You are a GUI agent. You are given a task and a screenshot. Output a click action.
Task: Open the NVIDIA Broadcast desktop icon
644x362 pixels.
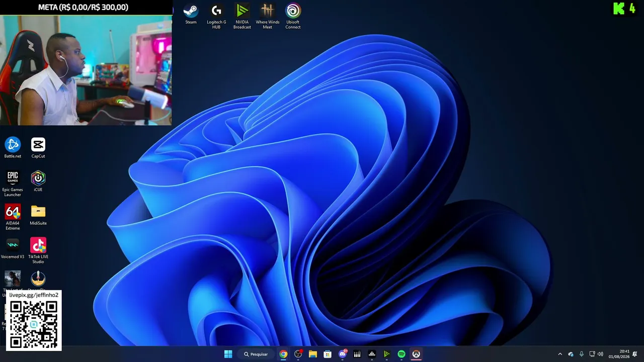pyautogui.click(x=242, y=17)
